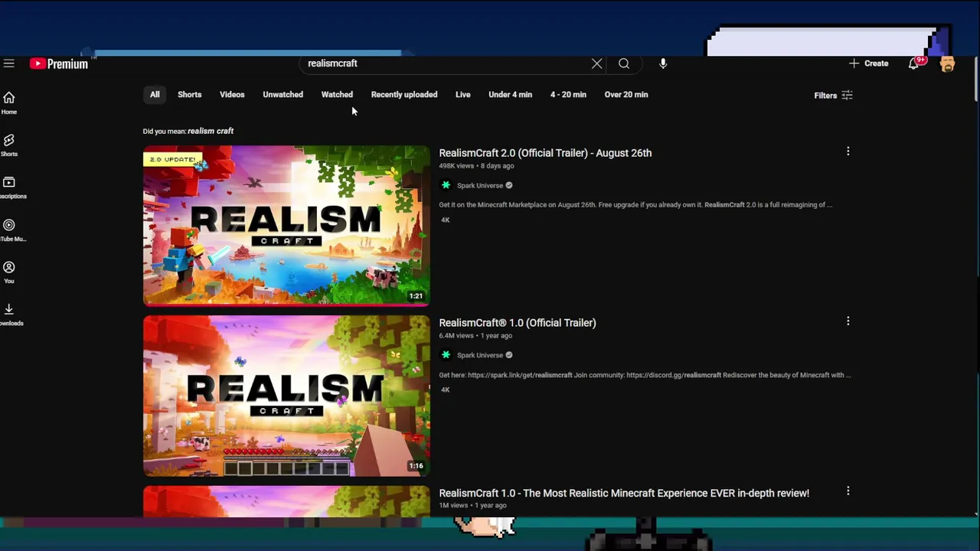
Task: Open options menu for RealismCraft 2.0 video
Action: (x=848, y=152)
